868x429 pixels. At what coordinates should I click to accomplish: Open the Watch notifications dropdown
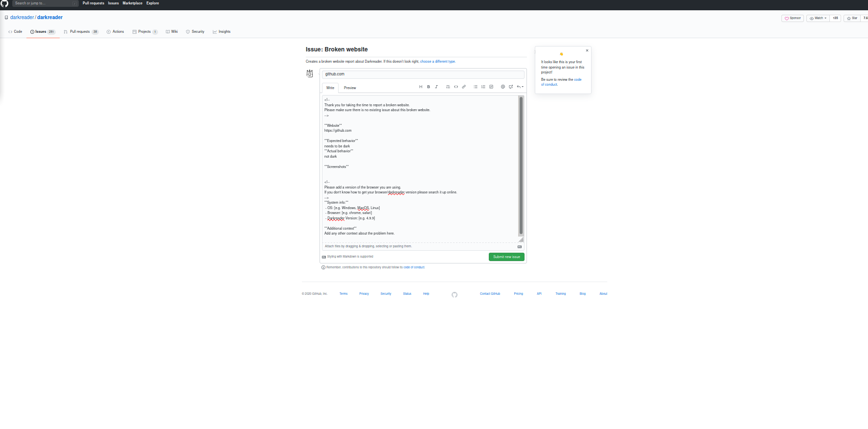pos(818,18)
